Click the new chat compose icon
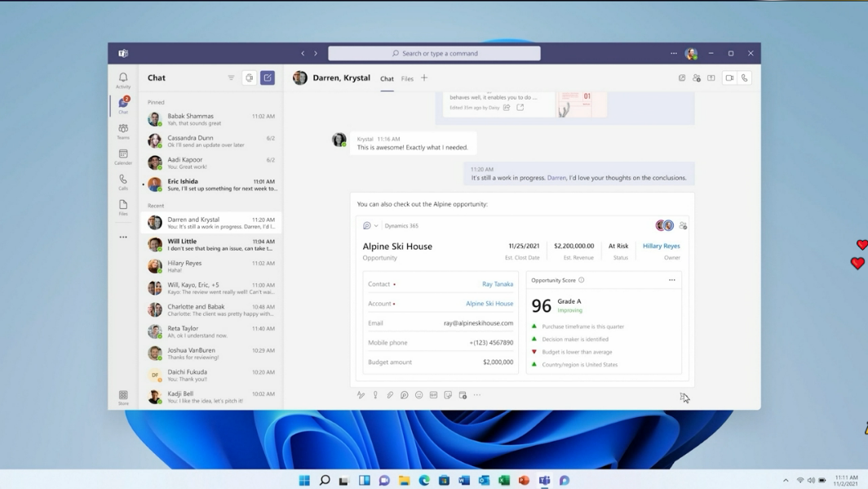The height and width of the screenshot is (489, 868). (268, 78)
